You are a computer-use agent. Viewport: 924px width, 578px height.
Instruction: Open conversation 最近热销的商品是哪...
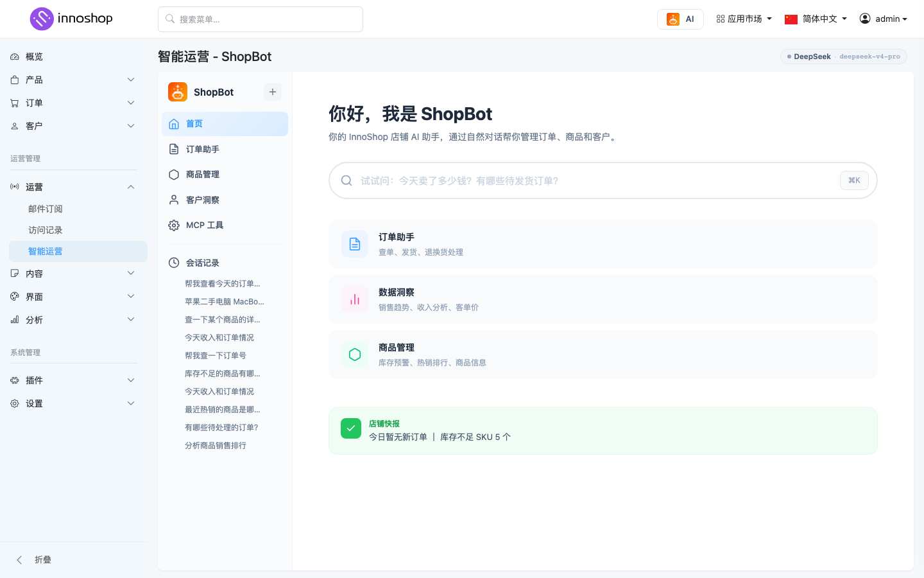(x=223, y=409)
